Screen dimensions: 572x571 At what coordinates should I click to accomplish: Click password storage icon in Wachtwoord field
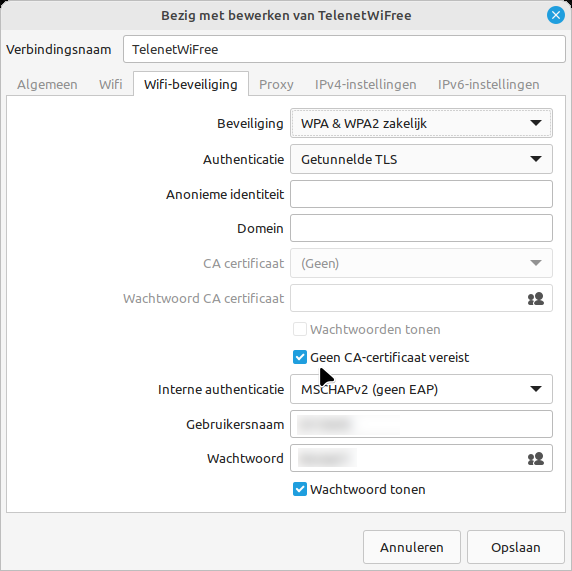coord(536,459)
